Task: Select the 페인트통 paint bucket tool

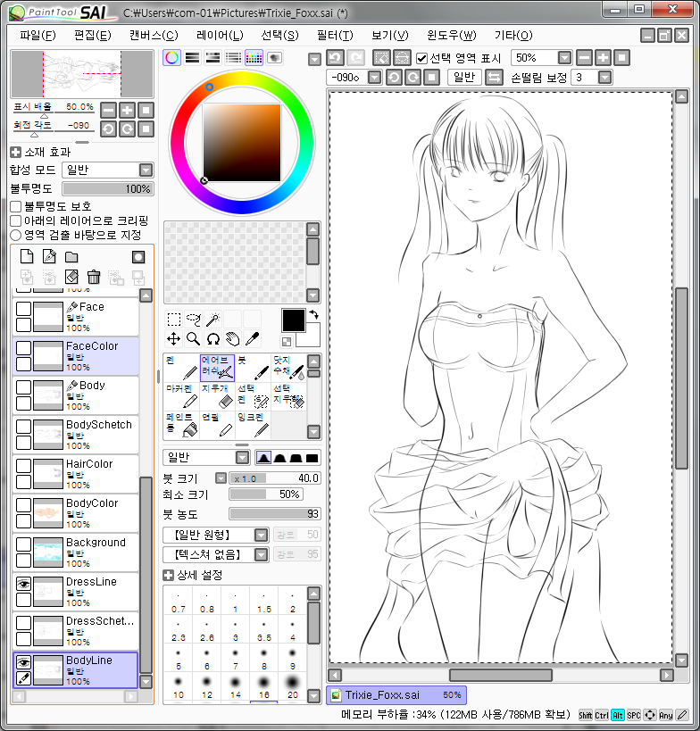Action: click(x=180, y=424)
